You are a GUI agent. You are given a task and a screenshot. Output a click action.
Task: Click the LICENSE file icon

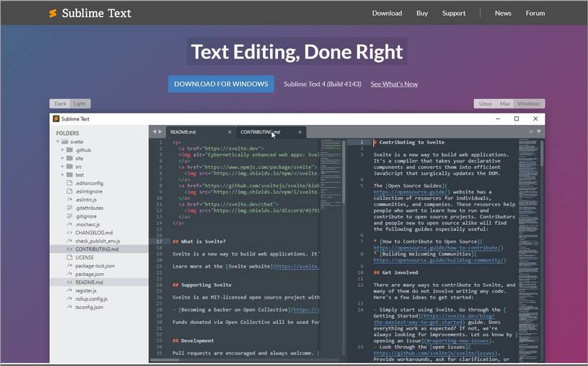coord(69,257)
